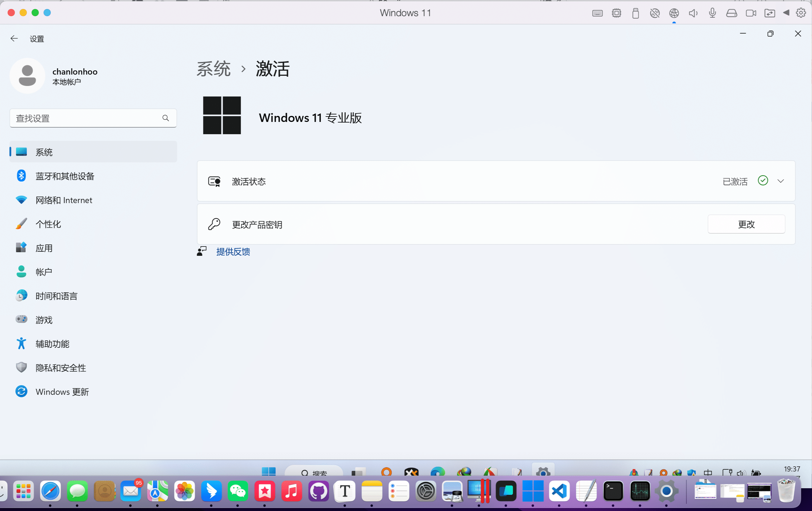Click the 系统 breadcrumb link
Viewport: 812px width, 511px height.
pyautogui.click(x=213, y=69)
